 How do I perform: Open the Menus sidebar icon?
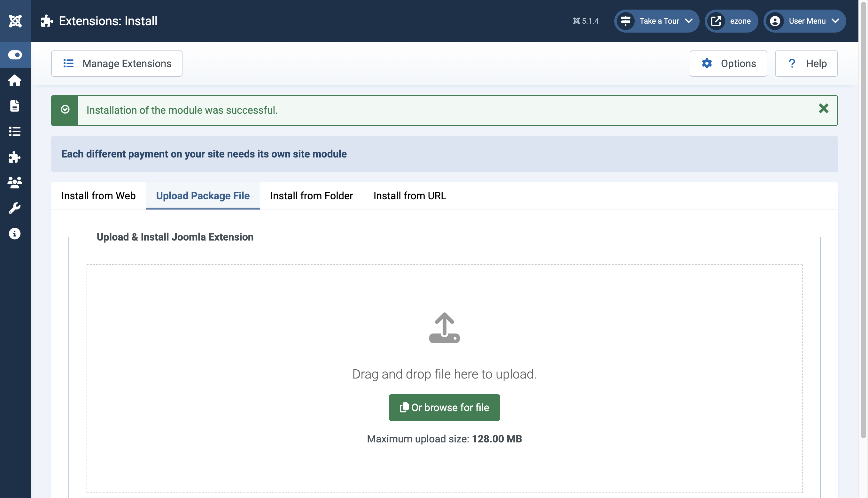tap(15, 132)
